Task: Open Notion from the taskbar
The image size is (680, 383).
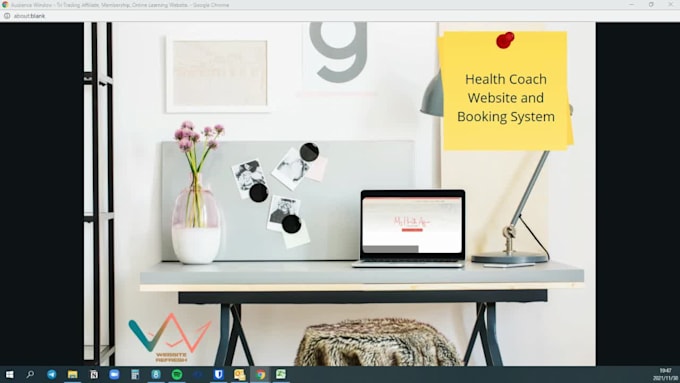Action: 94,374
